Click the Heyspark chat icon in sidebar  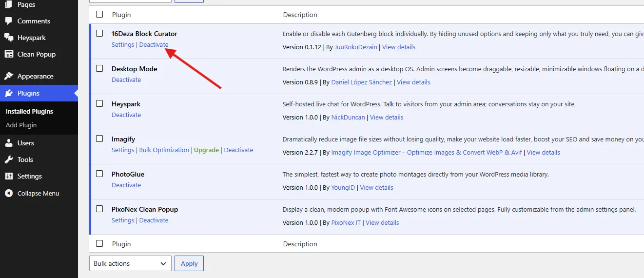(8, 38)
